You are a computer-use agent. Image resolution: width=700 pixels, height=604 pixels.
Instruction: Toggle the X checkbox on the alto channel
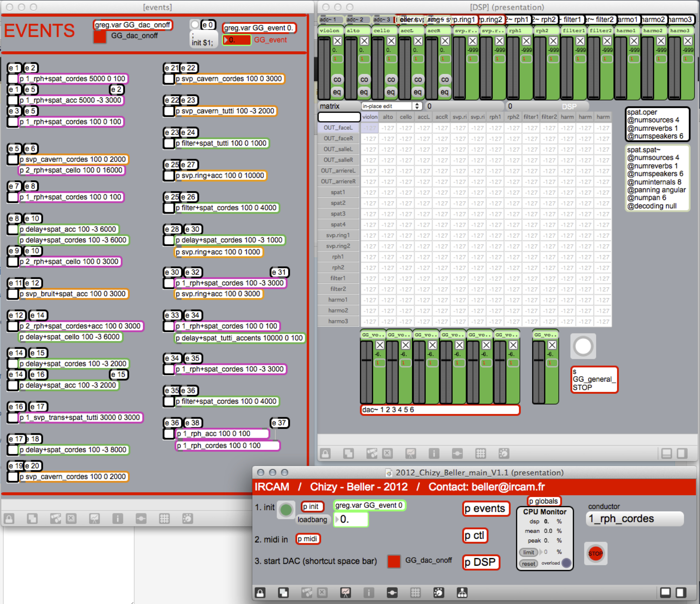click(364, 41)
